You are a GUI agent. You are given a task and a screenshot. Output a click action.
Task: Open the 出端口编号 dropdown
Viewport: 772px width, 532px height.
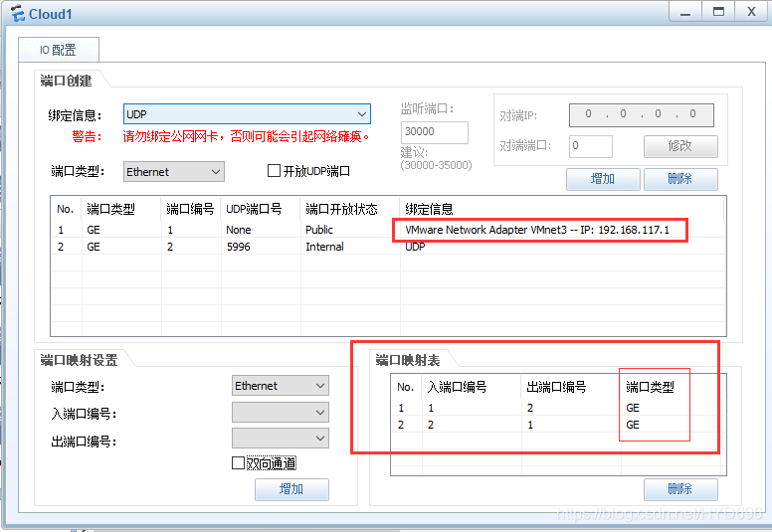(x=281, y=439)
